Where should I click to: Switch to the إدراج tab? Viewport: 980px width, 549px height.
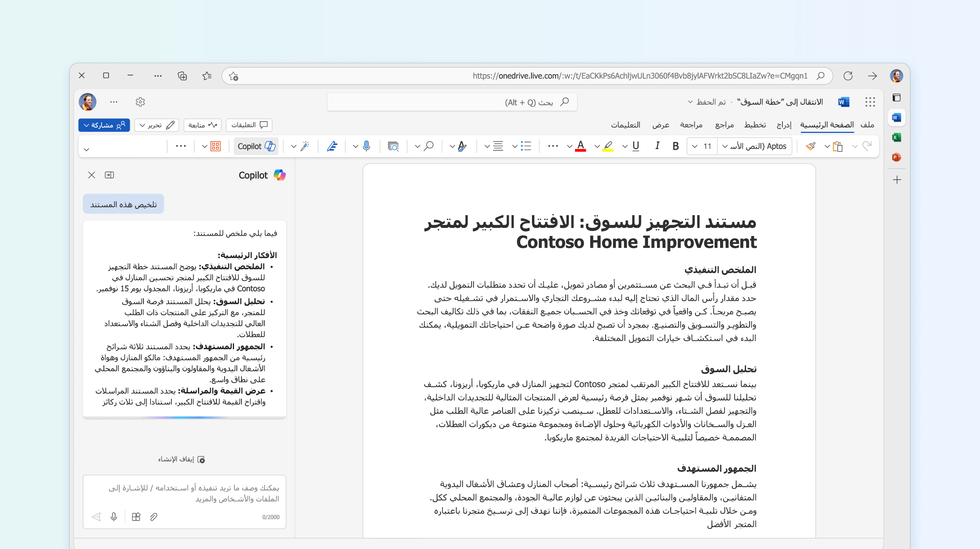tap(784, 125)
